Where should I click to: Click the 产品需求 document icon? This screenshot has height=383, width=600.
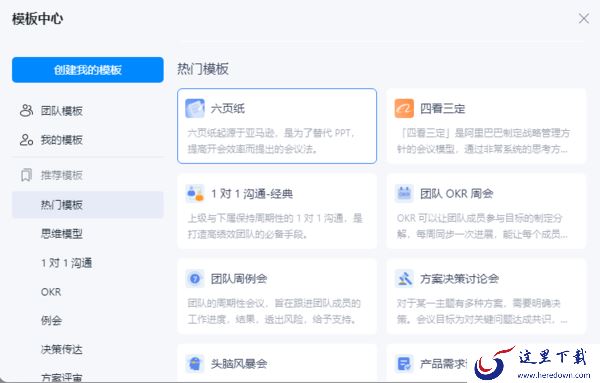click(404, 363)
